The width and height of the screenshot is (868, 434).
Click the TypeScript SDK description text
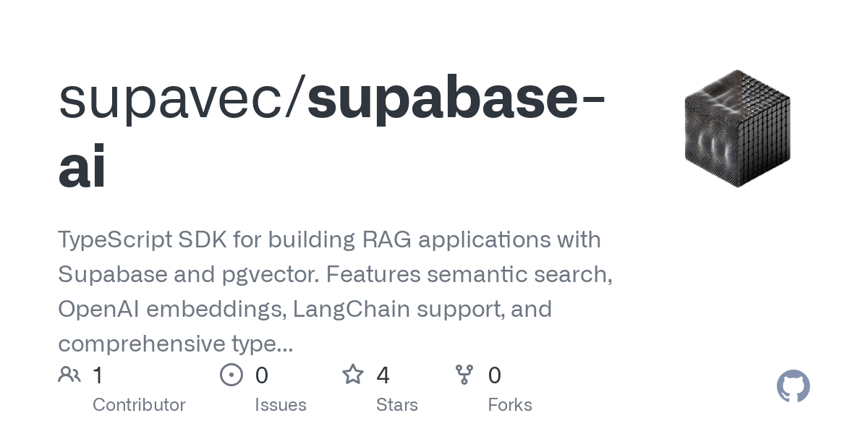[336, 292]
